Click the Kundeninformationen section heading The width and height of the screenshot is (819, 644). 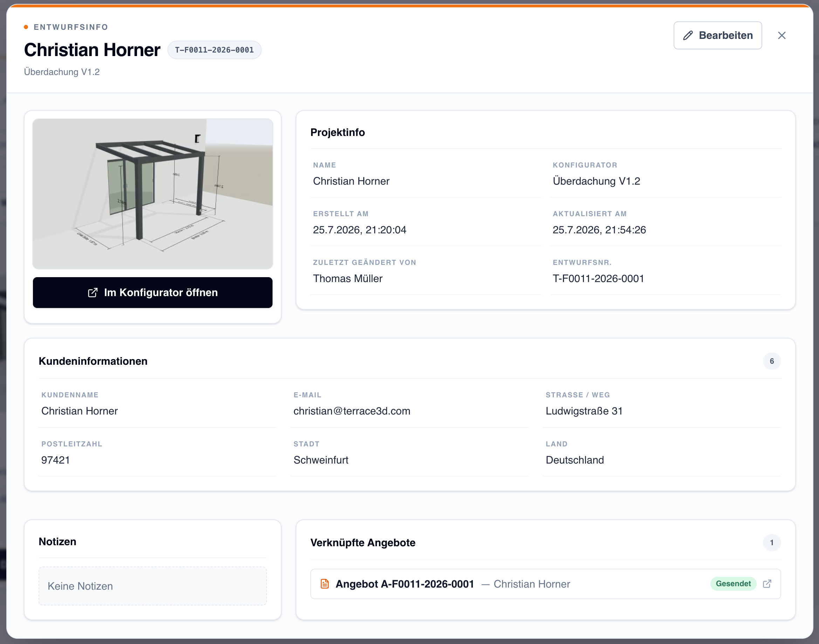point(93,361)
